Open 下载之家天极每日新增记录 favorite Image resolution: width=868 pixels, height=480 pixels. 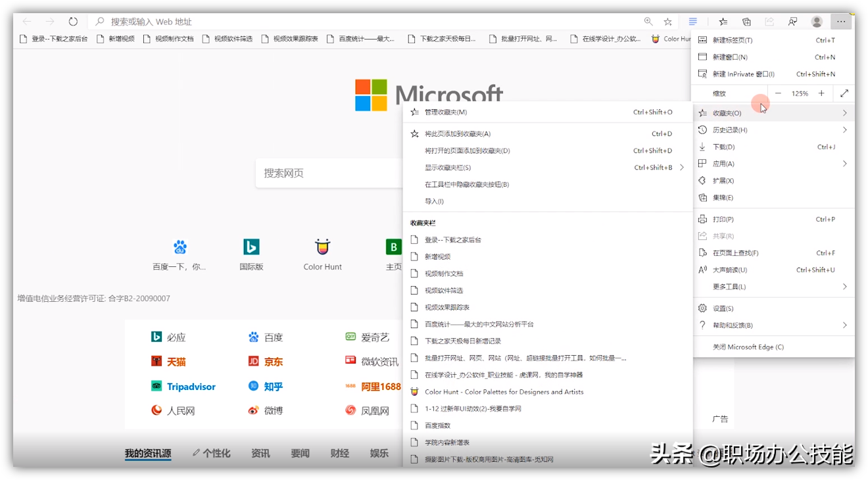548,341
